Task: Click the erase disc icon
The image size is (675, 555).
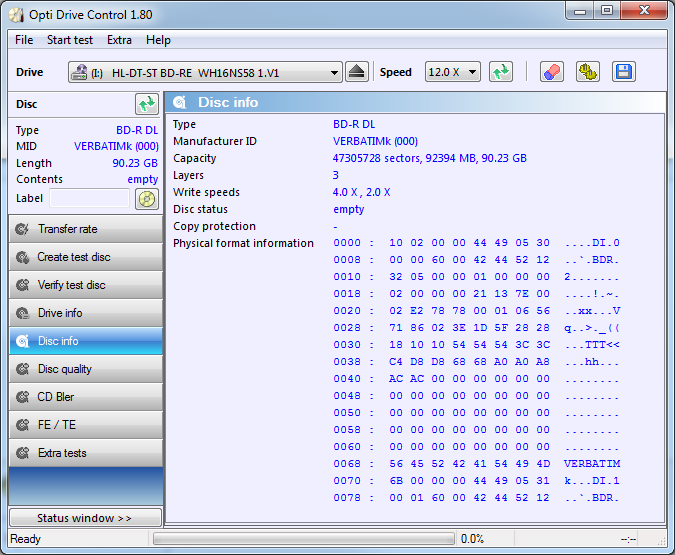Action: point(551,72)
